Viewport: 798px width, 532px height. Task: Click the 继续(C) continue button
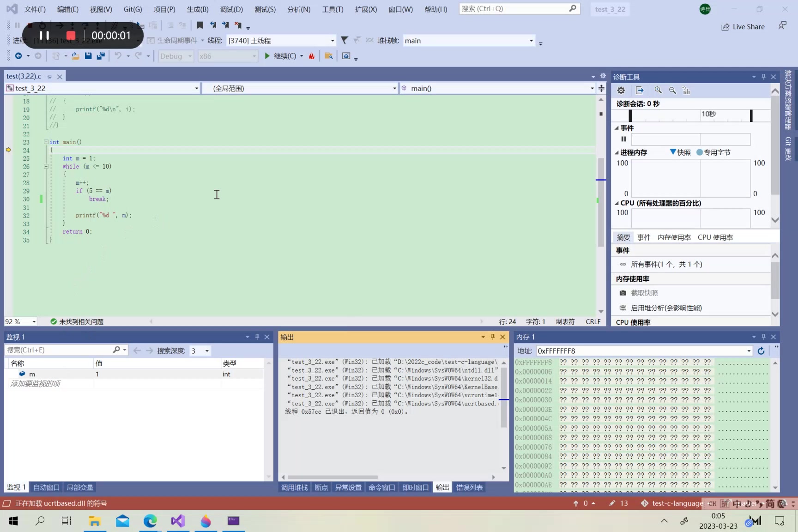[281, 56]
